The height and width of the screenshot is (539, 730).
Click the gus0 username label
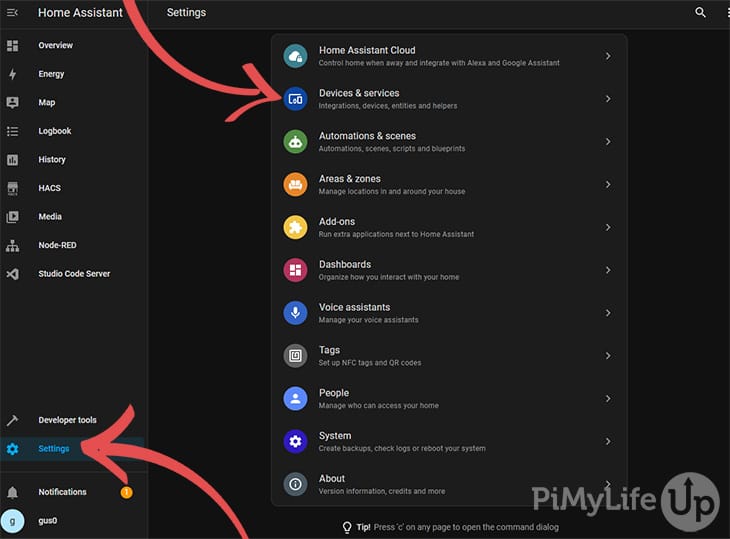[47, 521]
